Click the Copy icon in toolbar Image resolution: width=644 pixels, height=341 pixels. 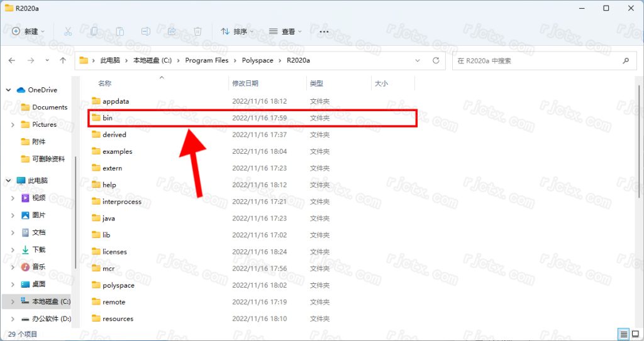94,31
